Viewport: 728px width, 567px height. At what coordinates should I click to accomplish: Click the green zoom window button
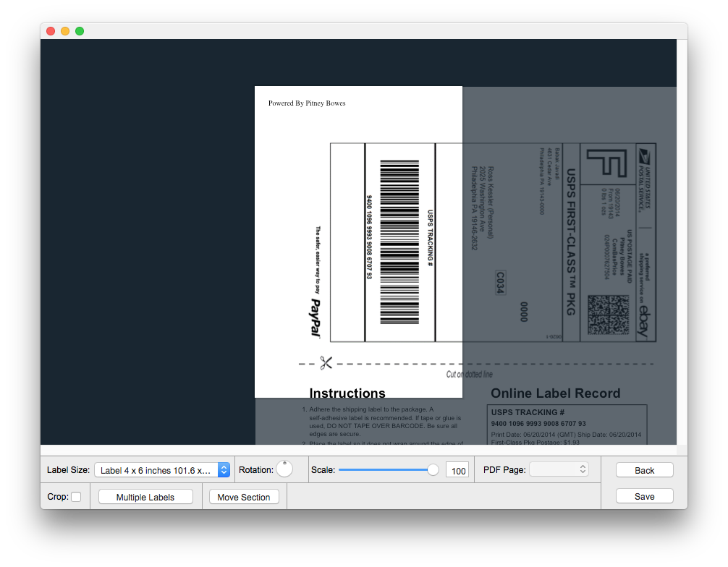[x=80, y=31]
